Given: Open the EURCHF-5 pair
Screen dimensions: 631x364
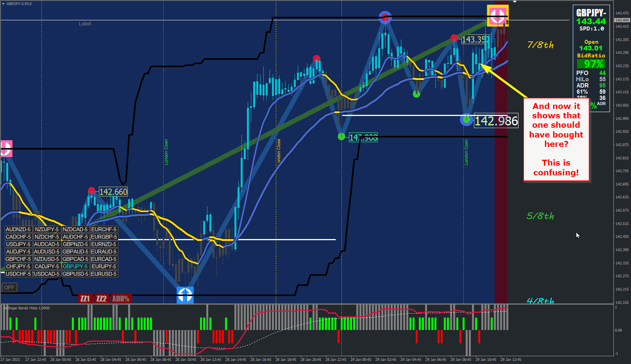Looking at the screenshot, I should click(104, 229).
